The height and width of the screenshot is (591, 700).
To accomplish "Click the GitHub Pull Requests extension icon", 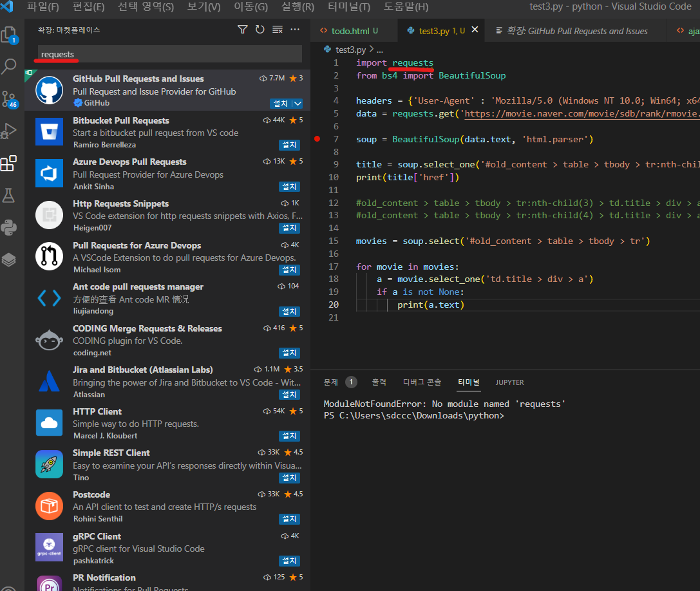I will click(x=49, y=90).
